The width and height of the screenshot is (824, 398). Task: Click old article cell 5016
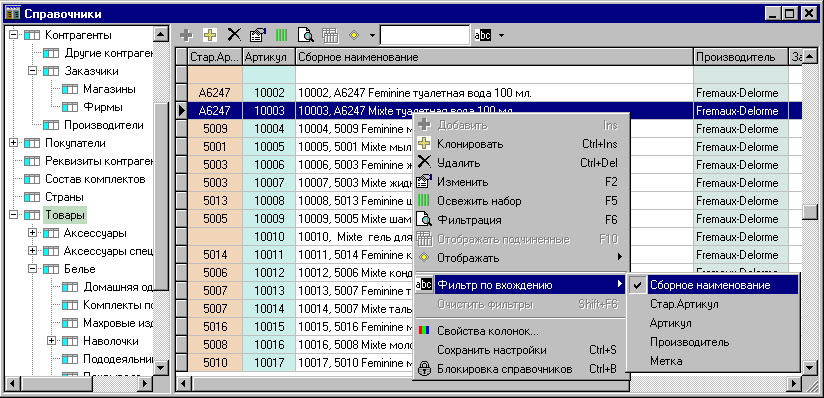215,327
